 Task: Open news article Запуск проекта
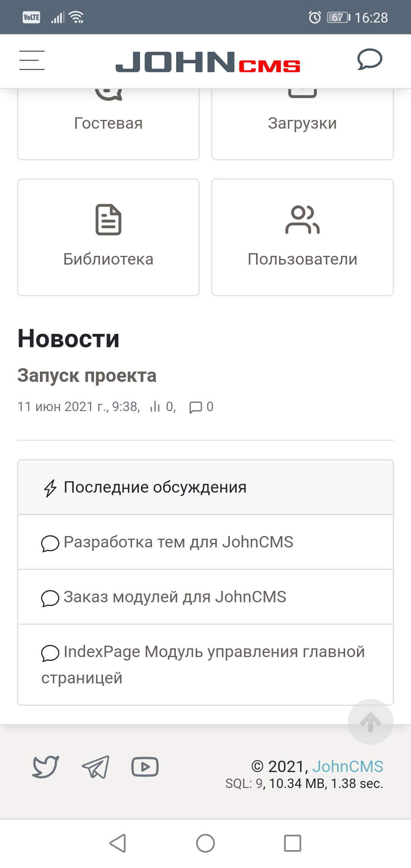pos(87,376)
